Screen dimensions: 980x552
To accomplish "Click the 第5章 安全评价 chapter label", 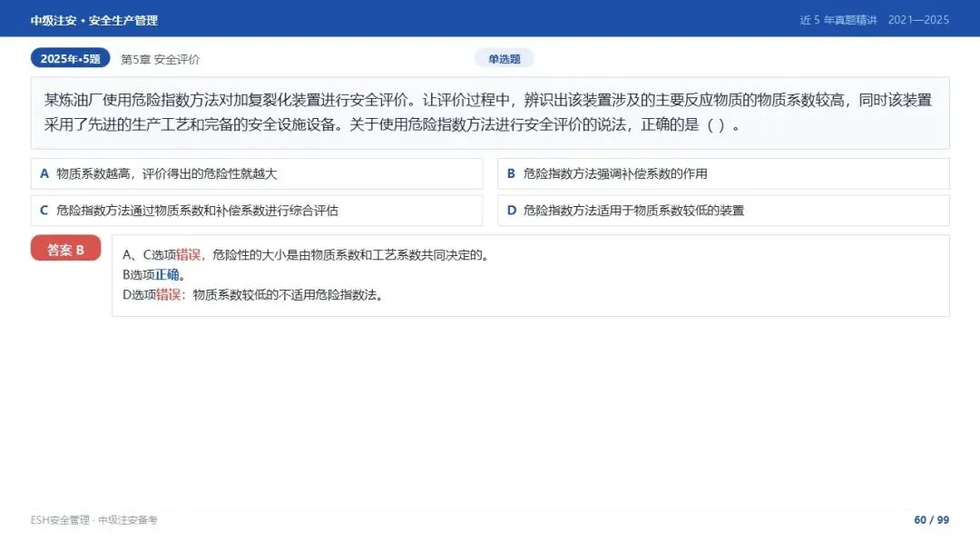I will (160, 59).
